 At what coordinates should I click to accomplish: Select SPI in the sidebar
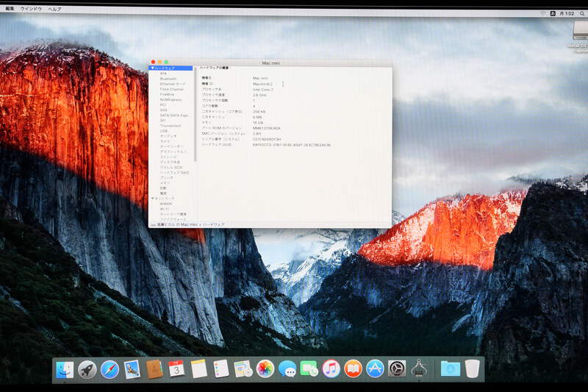(162, 121)
